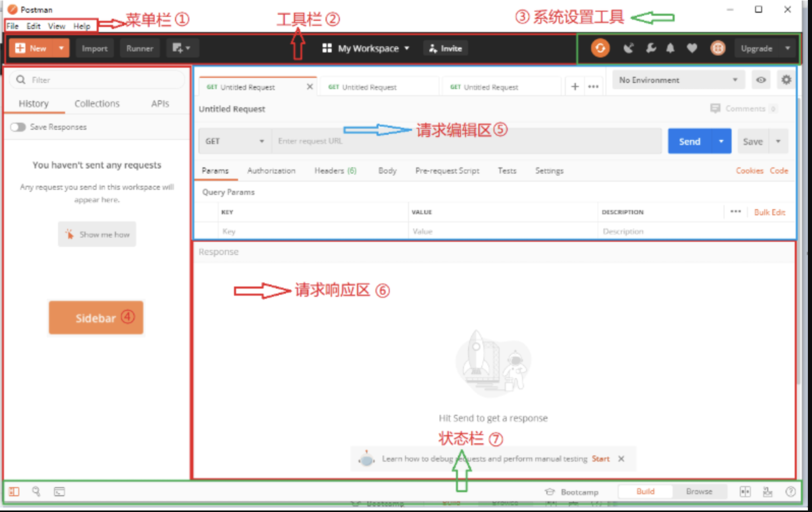Click the Enter request URL field

[x=467, y=141]
